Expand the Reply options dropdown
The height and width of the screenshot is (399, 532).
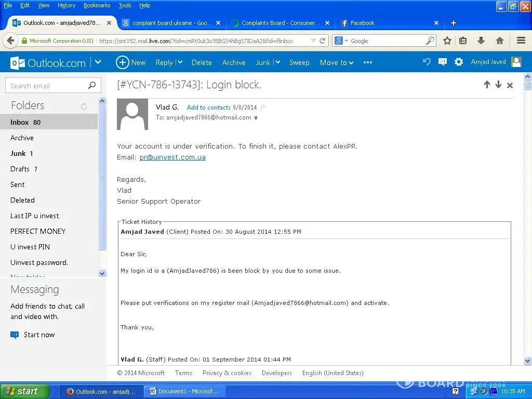(180, 62)
